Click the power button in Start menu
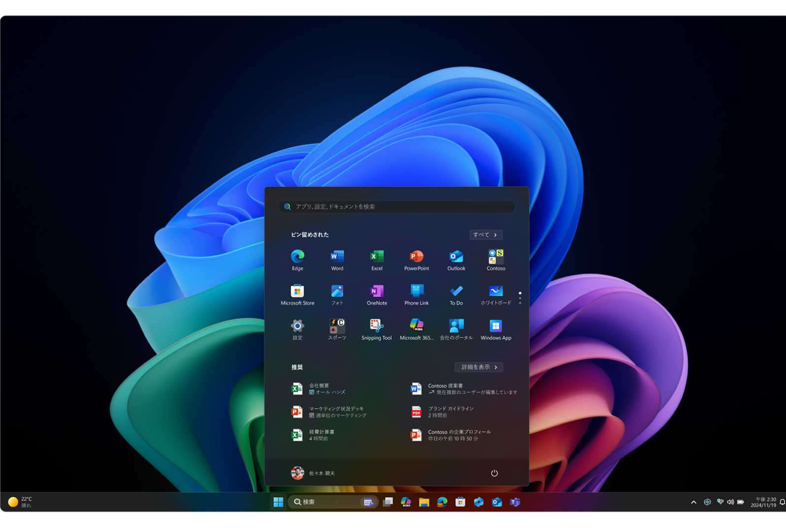The height and width of the screenshot is (532, 786). 494,473
